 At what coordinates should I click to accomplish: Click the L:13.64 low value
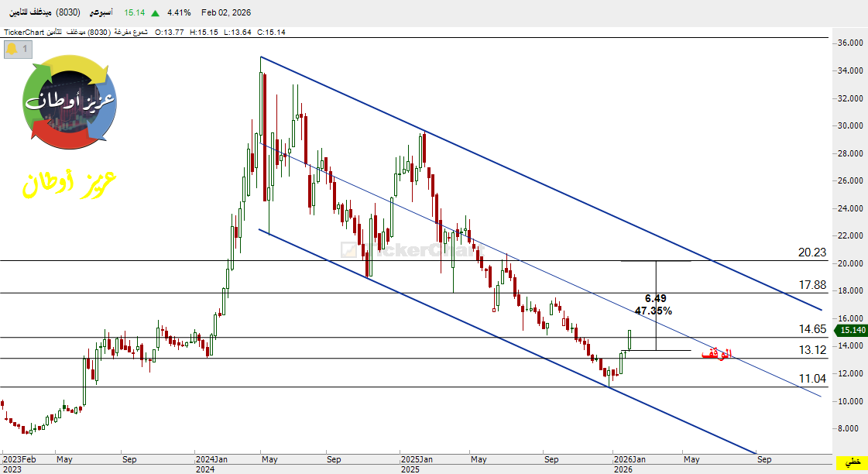pos(238,32)
